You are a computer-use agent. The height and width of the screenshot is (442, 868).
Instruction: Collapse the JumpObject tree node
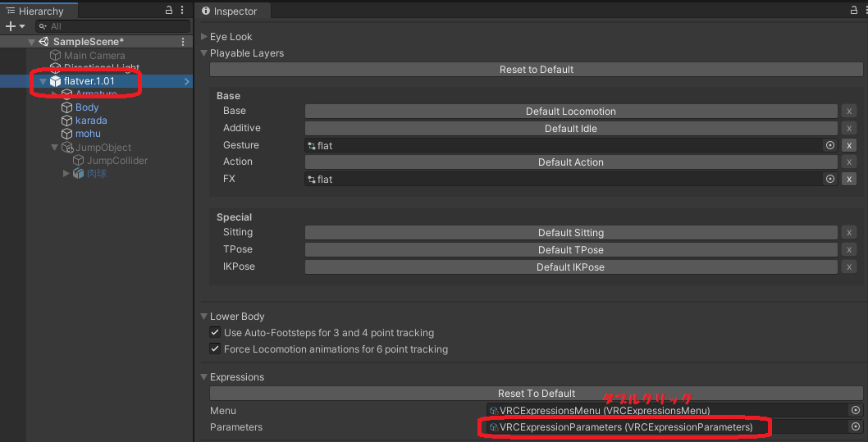[x=54, y=147]
